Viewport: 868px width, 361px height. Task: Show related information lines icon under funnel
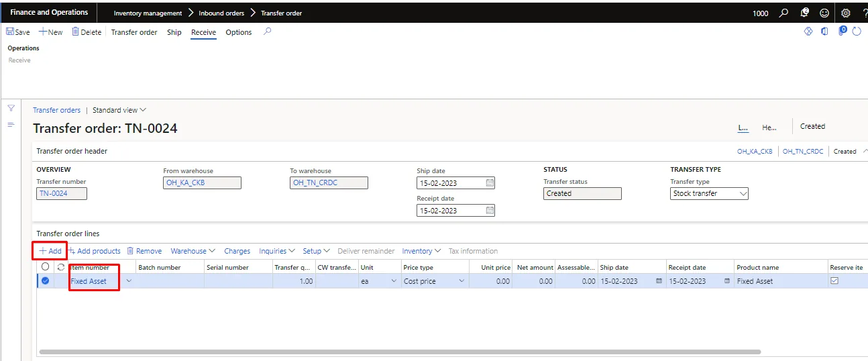pos(11,125)
